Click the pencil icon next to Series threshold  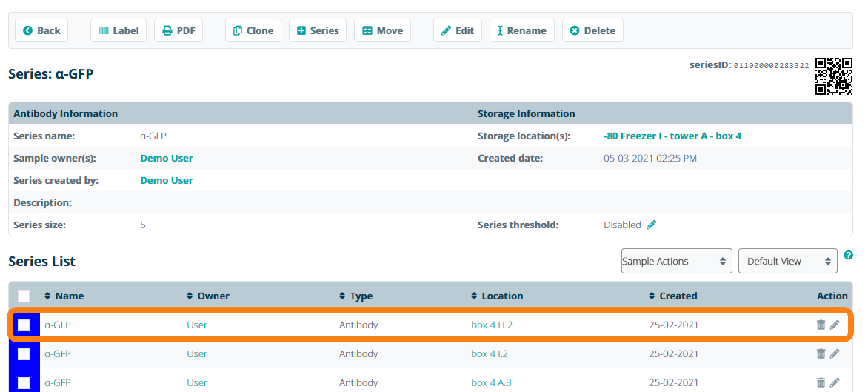pos(652,225)
